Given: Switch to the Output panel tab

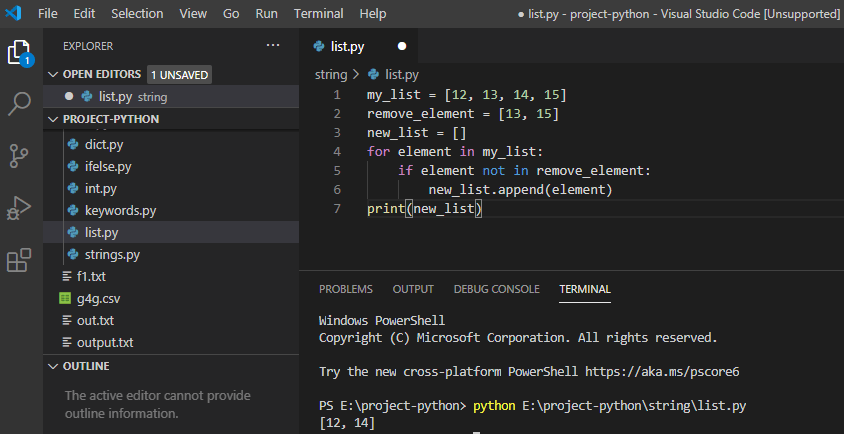Looking at the screenshot, I should (413, 289).
